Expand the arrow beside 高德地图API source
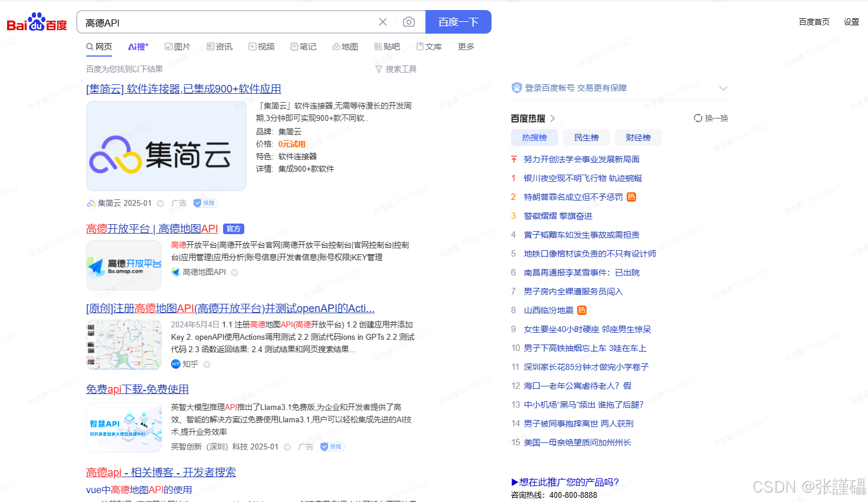This screenshot has height=502, width=868. tap(235, 273)
